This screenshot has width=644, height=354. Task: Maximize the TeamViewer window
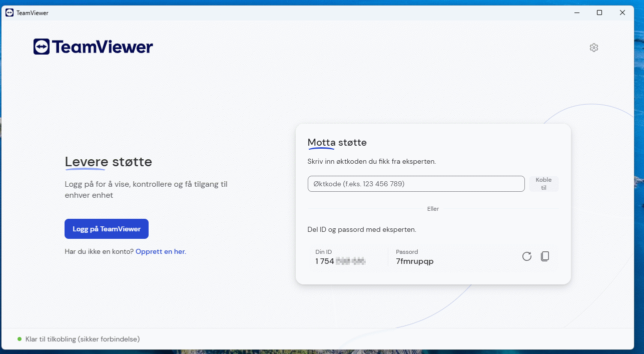click(x=599, y=13)
